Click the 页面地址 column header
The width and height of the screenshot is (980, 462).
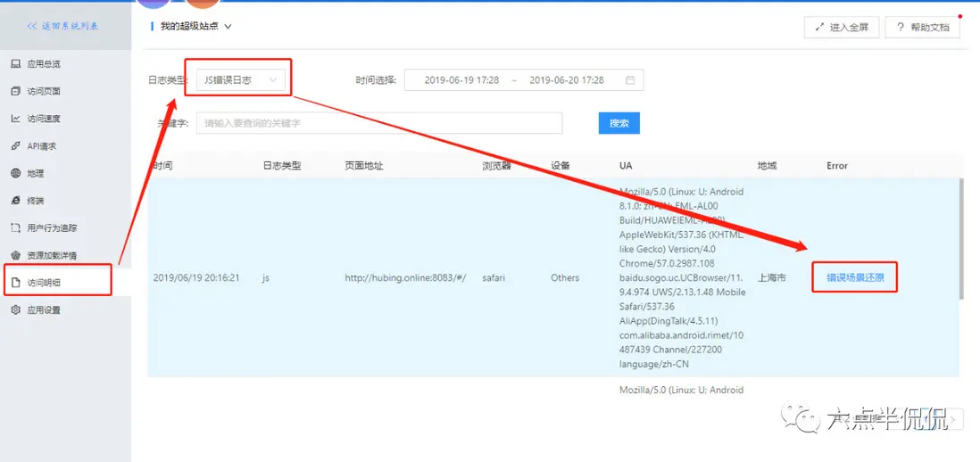pyautogui.click(x=364, y=166)
